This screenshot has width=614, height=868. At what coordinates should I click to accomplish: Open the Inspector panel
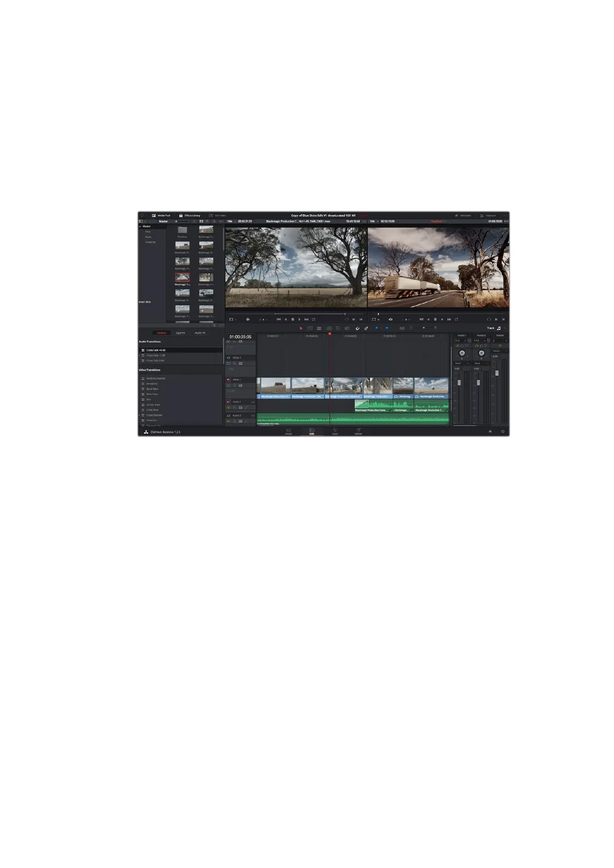pos(488,215)
